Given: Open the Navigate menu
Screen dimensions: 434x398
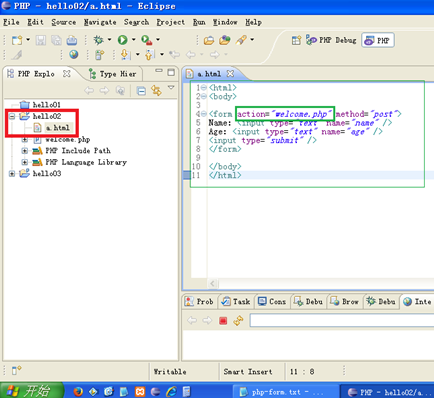Looking at the screenshot, I should tap(100, 22).
